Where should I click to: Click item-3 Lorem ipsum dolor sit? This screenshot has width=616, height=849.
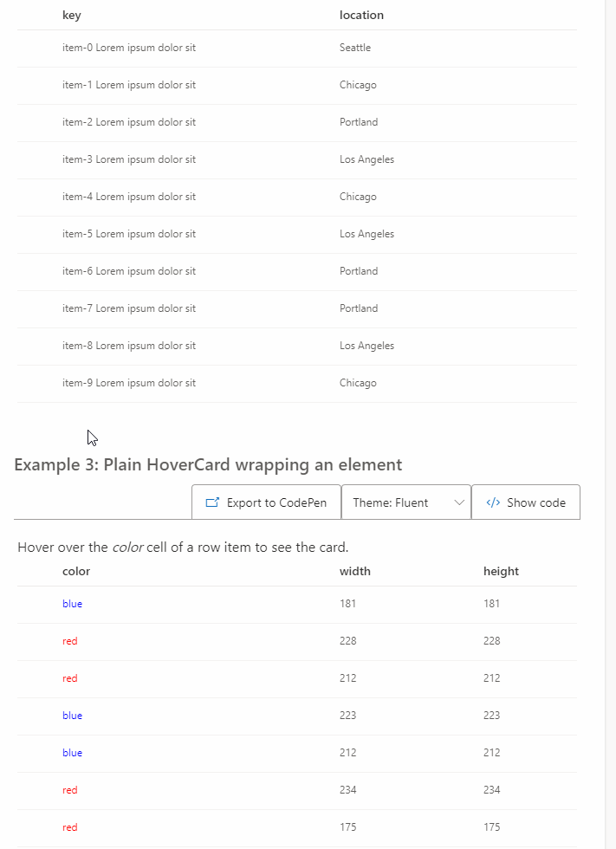[x=129, y=159]
